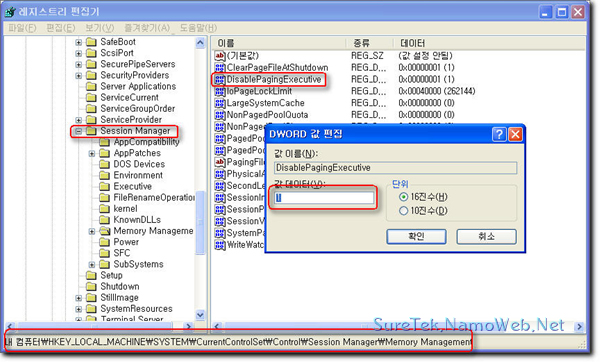Open the 도움말(H) menu
The width and height of the screenshot is (600, 362).
[198, 28]
